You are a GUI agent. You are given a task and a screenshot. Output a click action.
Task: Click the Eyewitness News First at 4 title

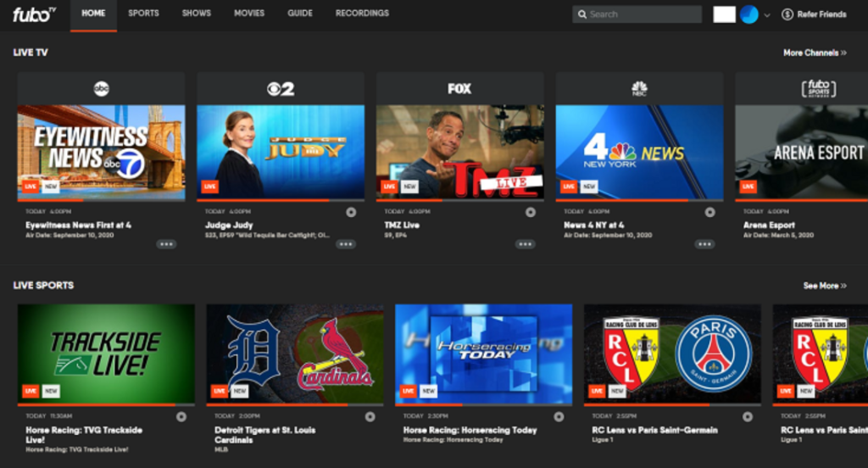[x=78, y=226]
